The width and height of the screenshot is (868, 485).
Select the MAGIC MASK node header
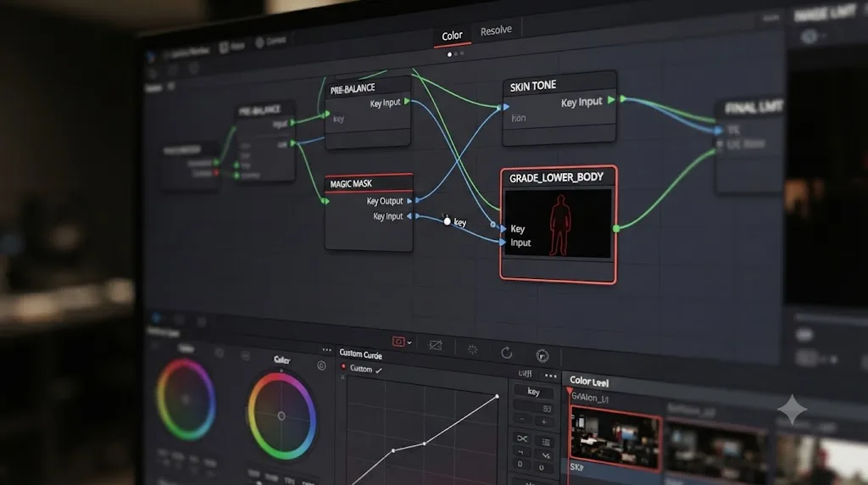pos(368,183)
